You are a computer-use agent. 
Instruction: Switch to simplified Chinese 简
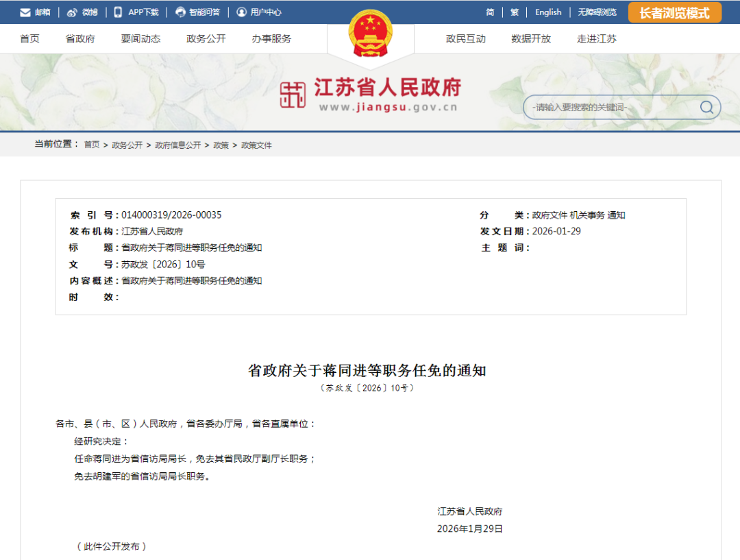point(491,12)
